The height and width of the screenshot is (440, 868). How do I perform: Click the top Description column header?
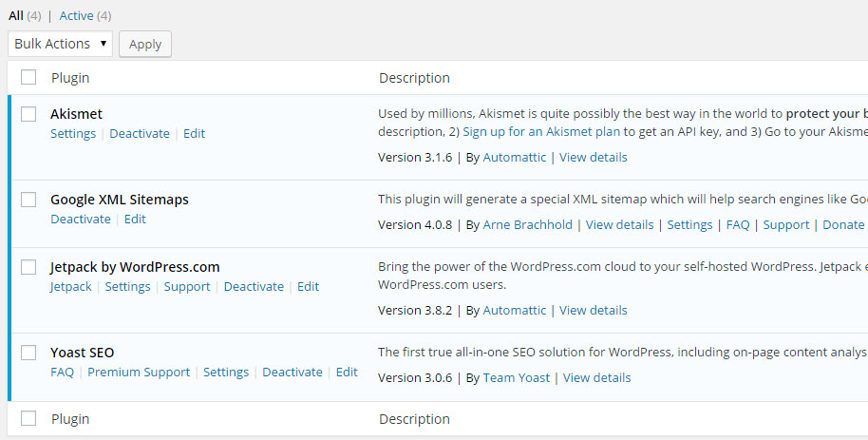coord(415,78)
